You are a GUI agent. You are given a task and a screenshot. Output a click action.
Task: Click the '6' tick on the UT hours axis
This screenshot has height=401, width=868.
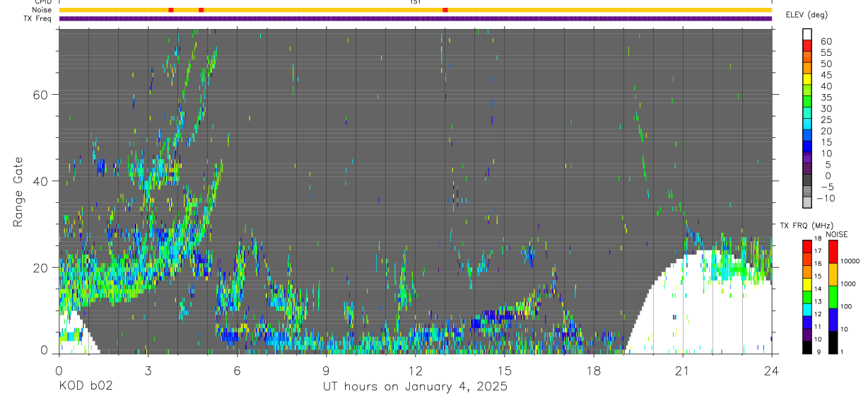point(237,371)
